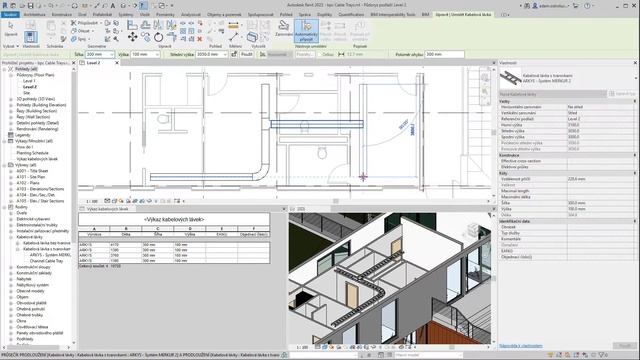Click the Upravit typ (Edit Type) button

[622, 94]
